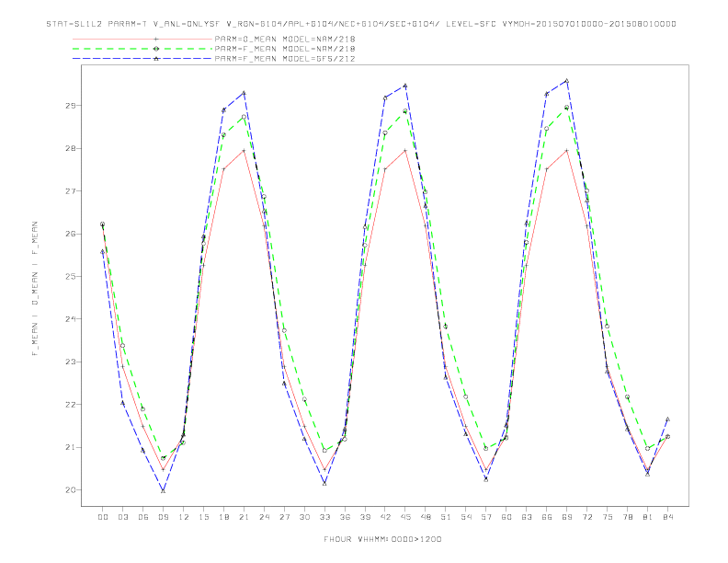728x563 pixels.
Task: Click y-axis tick value 23
Action: click(70, 362)
